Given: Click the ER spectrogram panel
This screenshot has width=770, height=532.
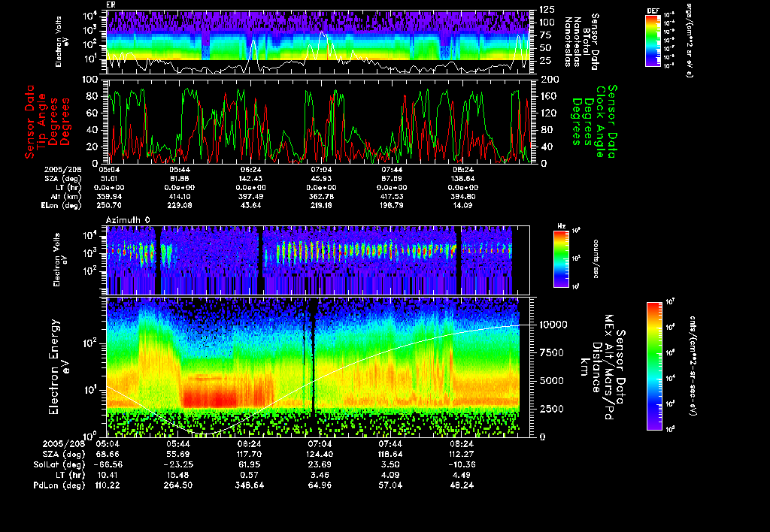Looking at the screenshot, I should (x=318, y=42).
